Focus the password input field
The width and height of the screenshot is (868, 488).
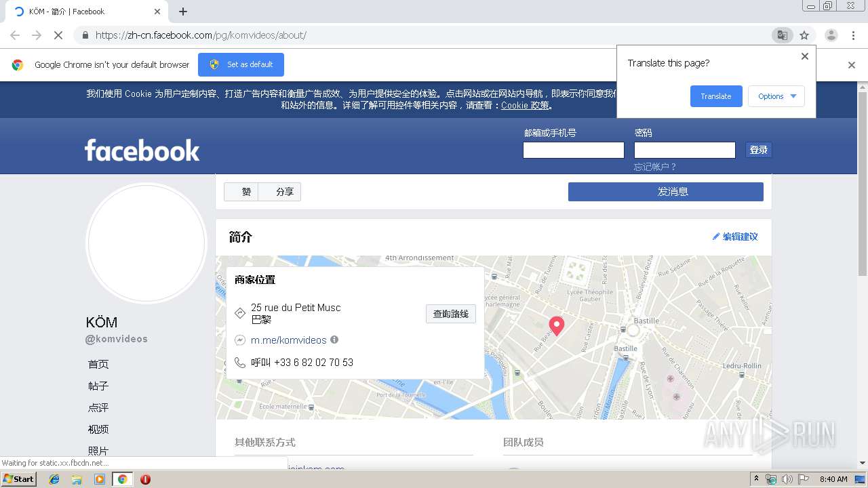click(x=685, y=150)
